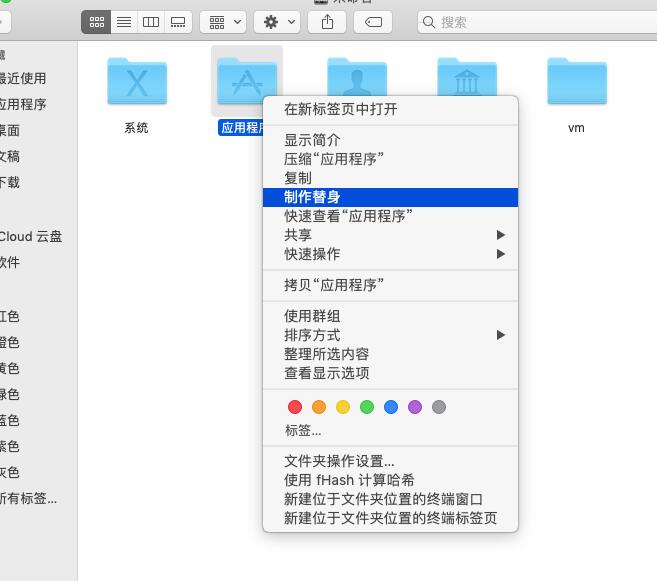657x581 pixels.
Task: Open 应用程序 in sidebar
Action: (39, 104)
